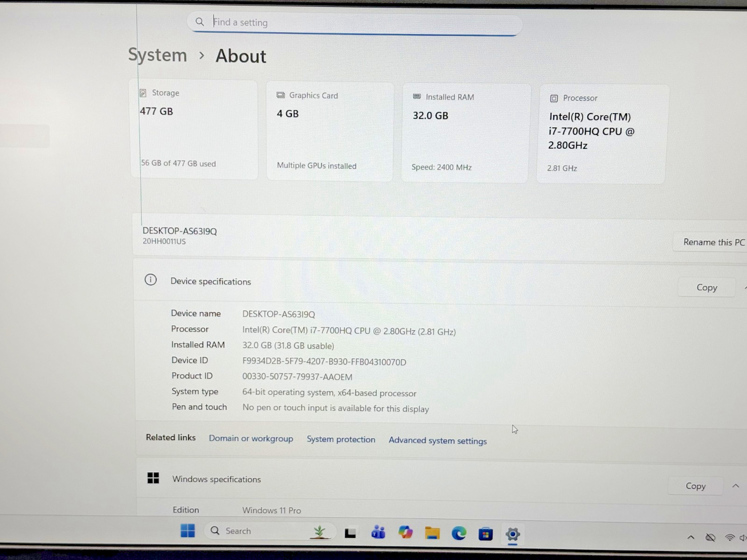The width and height of the screenshot is (747, 560).
Task: Open the System protection link
Action: (x=341, y=440)
